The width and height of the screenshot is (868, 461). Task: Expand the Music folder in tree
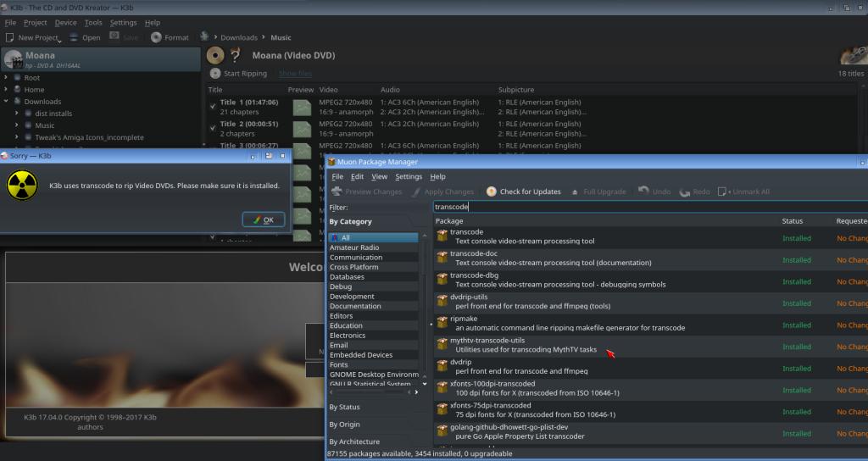pos(17,125)
